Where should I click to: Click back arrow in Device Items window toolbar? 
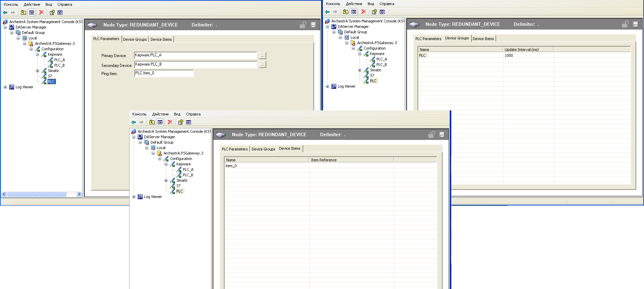(134, 122)
